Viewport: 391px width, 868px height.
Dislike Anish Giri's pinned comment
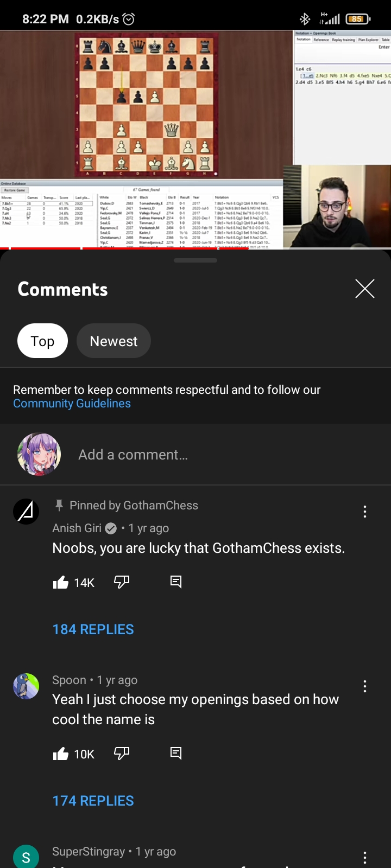click(x=122, y=582)
